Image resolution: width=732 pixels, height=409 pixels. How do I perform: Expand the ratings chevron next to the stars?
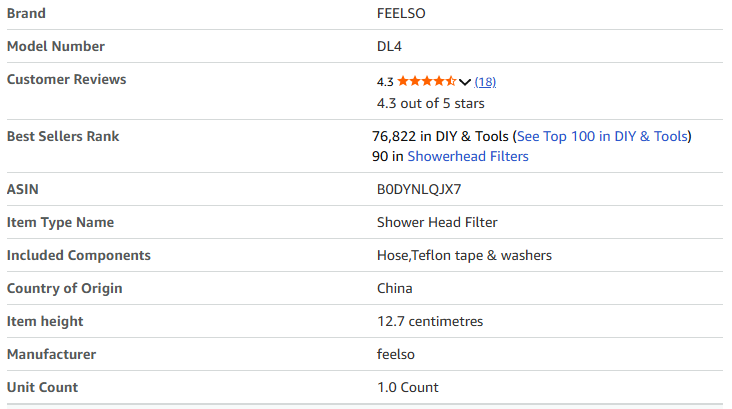pos(465,82)
